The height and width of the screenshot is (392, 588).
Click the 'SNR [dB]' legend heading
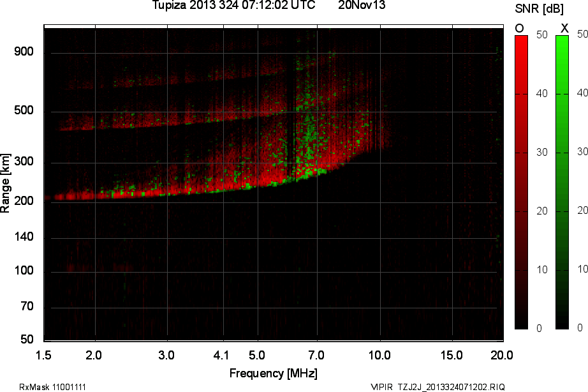point(540,8)
